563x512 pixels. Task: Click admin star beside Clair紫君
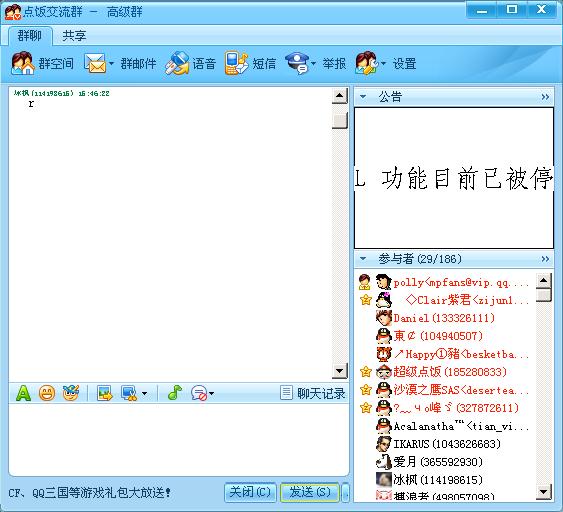(x=366, y=299)
